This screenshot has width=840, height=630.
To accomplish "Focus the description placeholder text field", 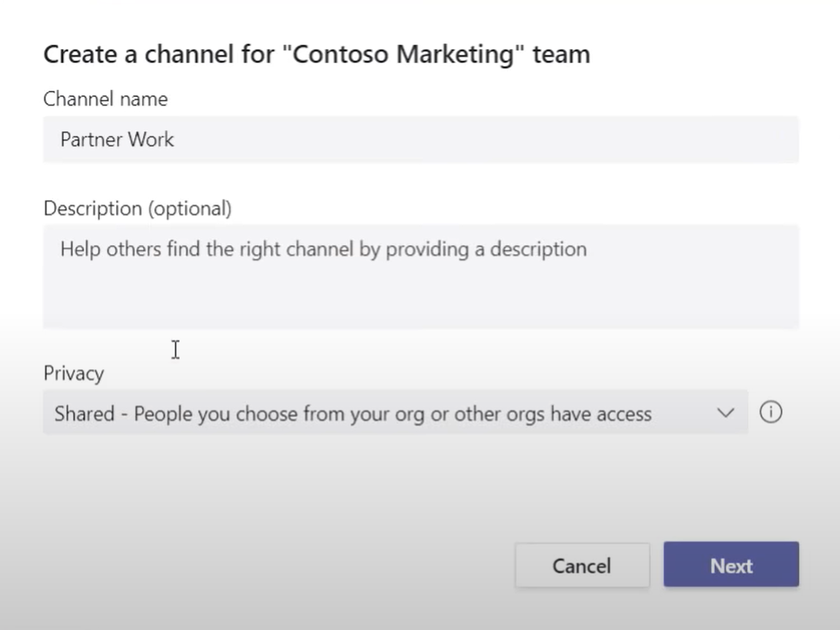I will (324, 249).
